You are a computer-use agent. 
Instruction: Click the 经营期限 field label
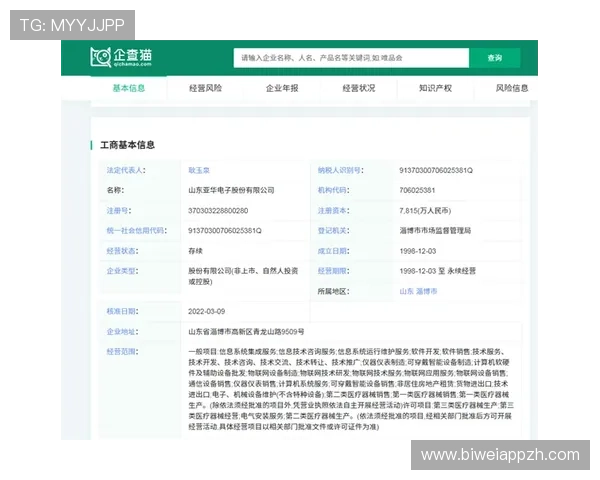tap(333, 271)
